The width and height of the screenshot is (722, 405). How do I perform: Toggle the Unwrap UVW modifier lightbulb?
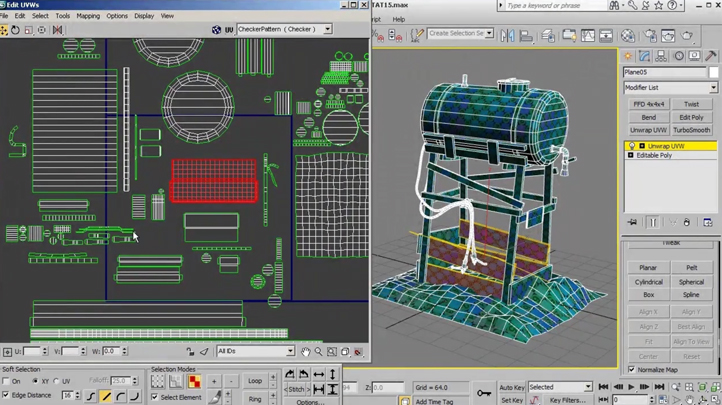632,146
